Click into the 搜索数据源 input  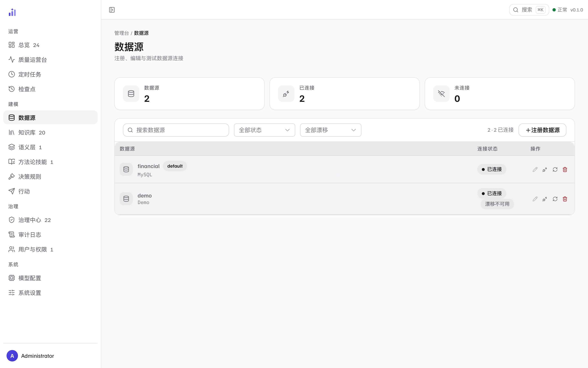tap(176, 130)
